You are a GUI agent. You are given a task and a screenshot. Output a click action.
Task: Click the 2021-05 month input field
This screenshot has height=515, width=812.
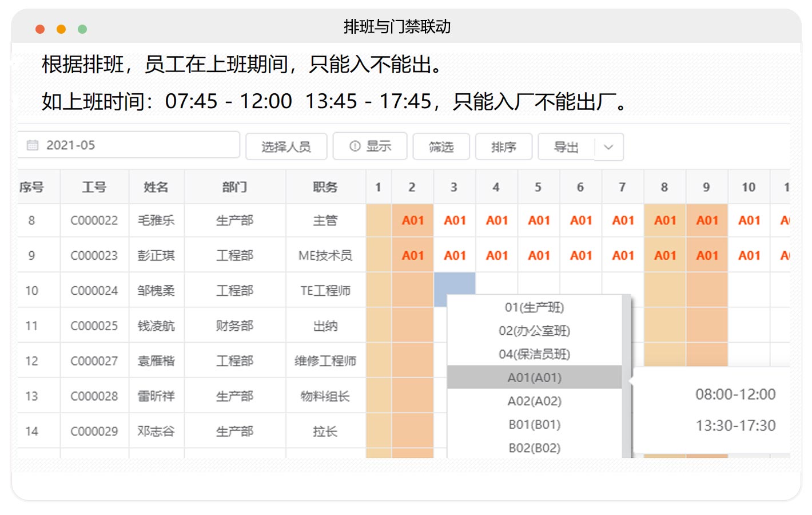137,145
